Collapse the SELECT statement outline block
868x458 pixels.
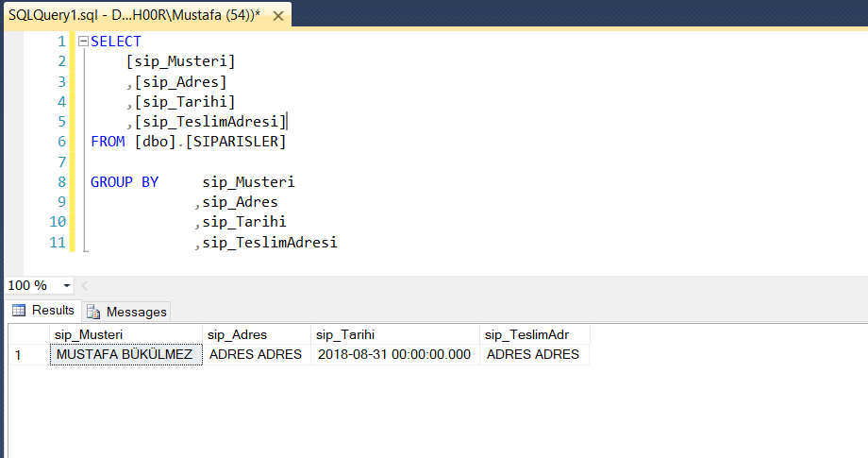point(83,42)
